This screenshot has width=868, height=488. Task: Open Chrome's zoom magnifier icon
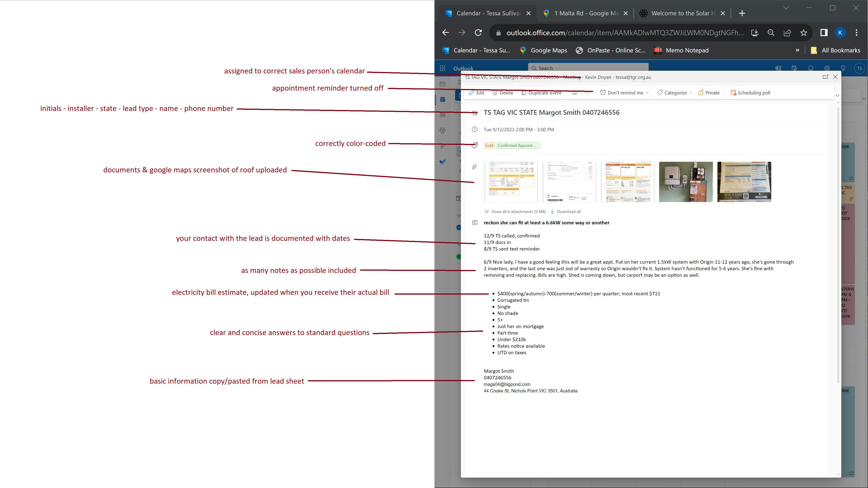(771, 33)
